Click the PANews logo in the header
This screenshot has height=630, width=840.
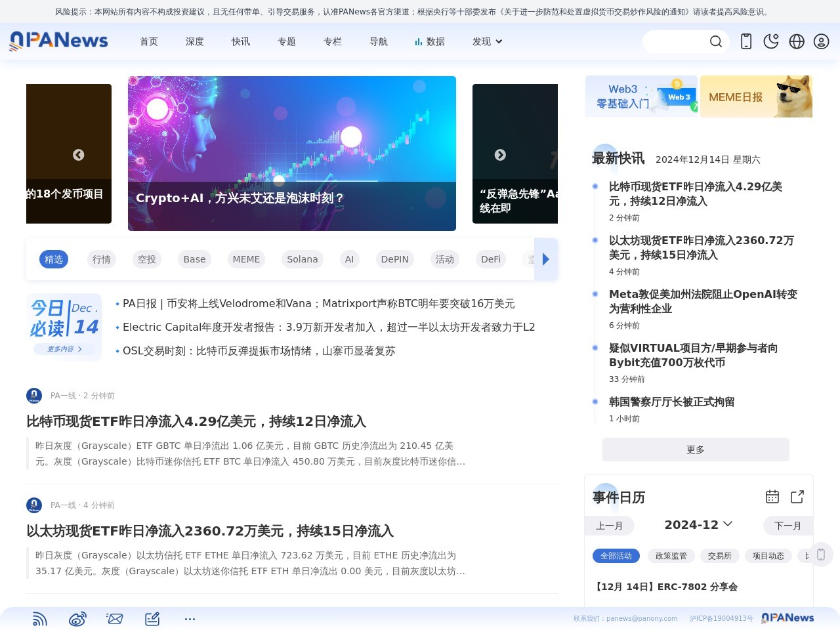(58, 41)
